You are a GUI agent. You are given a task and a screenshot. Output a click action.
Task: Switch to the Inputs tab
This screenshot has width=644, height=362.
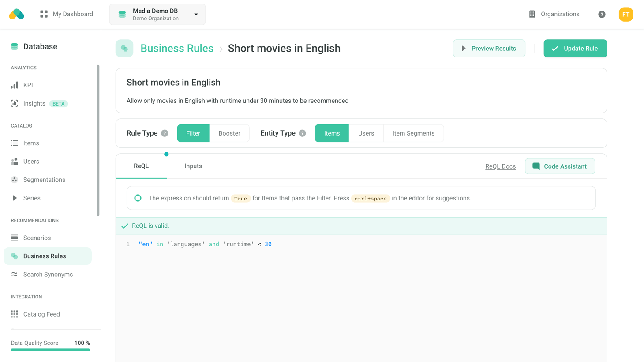(x=193, y=166)
